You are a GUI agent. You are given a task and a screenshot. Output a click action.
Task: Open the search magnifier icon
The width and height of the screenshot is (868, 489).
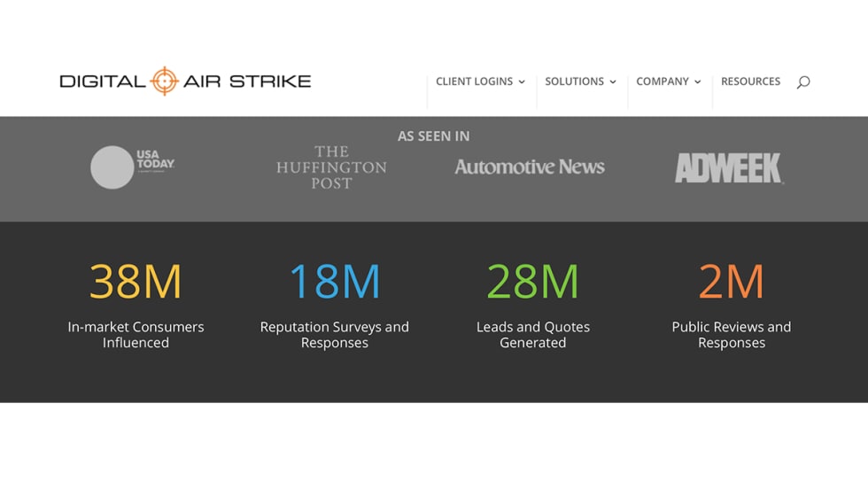pos(803,81)
